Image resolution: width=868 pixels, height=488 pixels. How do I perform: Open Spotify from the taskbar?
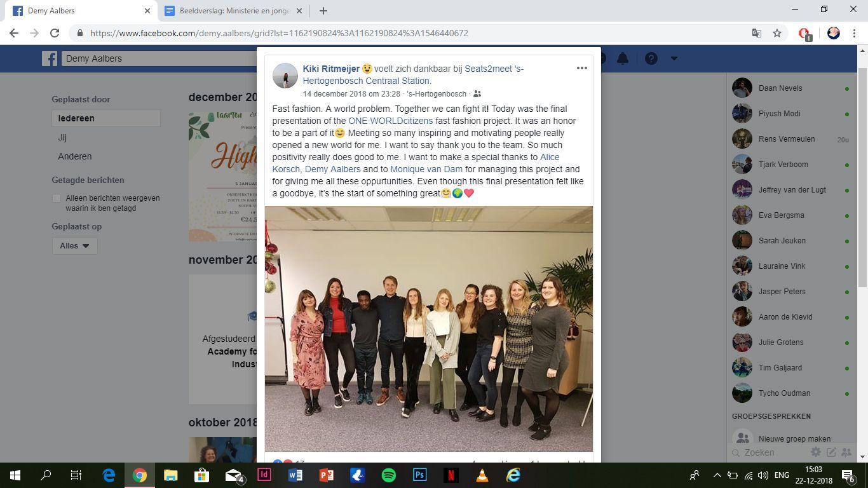389,475
